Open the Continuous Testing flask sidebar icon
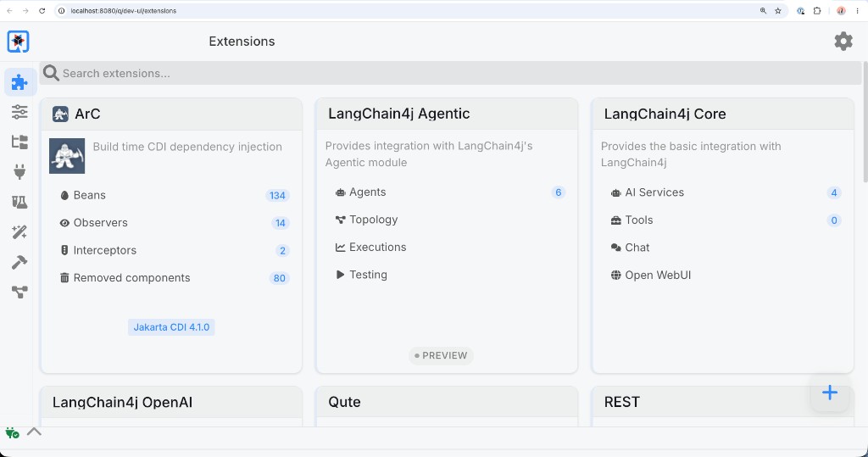 (19, 202)
